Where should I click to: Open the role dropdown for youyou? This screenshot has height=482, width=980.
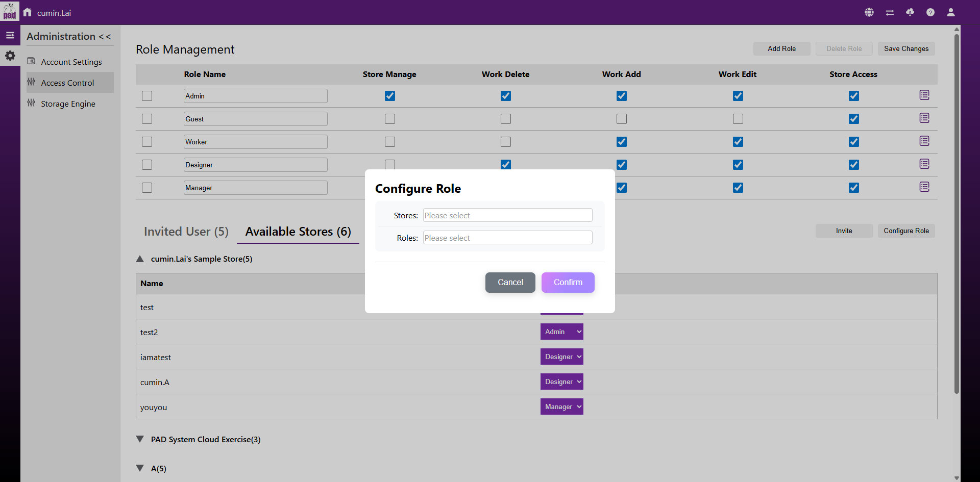point(561,407)
